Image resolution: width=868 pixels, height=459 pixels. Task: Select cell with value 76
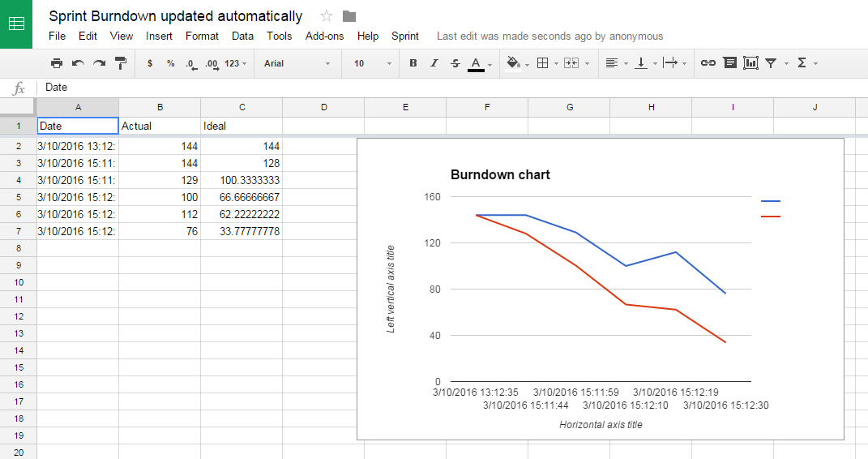160,231
